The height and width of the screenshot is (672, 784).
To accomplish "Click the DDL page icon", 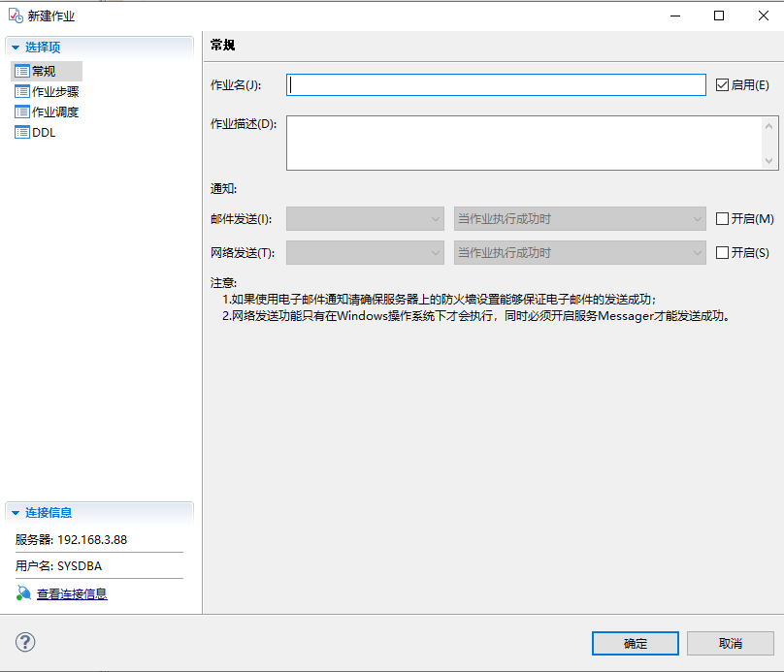I will 22,133.
